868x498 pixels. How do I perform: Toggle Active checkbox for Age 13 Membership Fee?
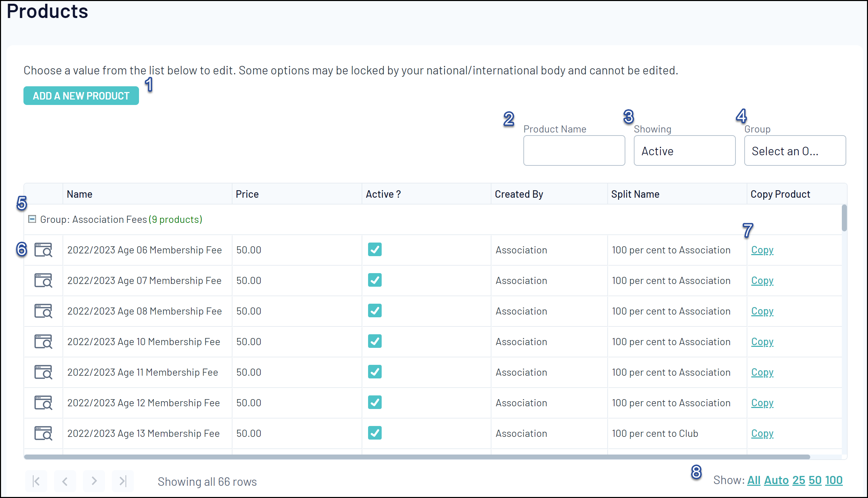[x=375, y=433]
